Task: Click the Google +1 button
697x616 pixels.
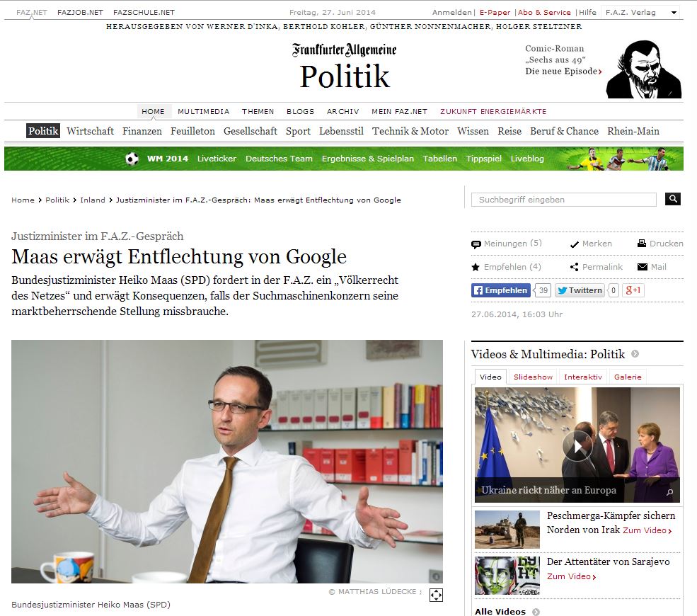Action: tap(633, 290)
